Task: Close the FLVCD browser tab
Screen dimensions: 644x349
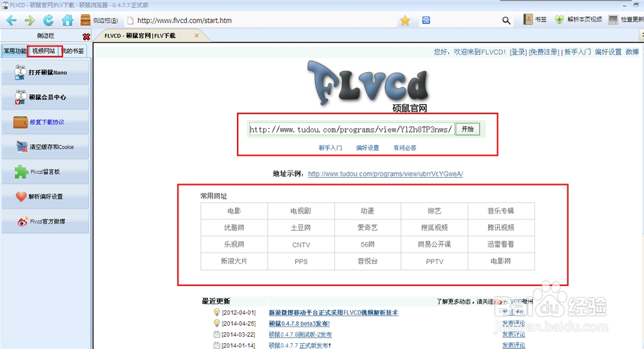Action: 196,35
